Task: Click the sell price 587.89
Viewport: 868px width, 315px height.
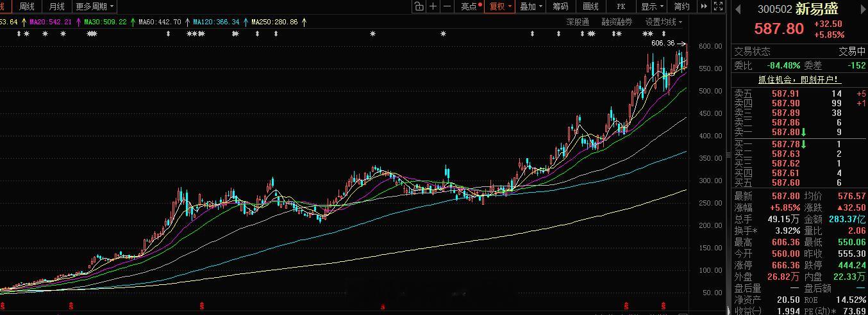Action: 785,113
